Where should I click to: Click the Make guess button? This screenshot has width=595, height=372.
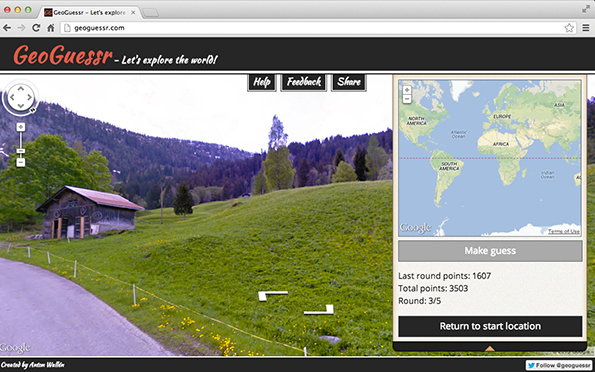[x=490, y=251]
